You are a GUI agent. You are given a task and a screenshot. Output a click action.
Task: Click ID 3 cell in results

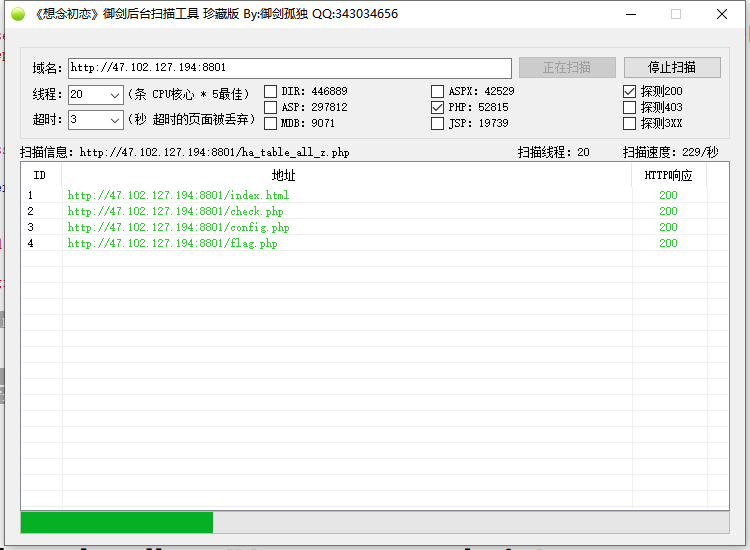click(x=31, y=227)
